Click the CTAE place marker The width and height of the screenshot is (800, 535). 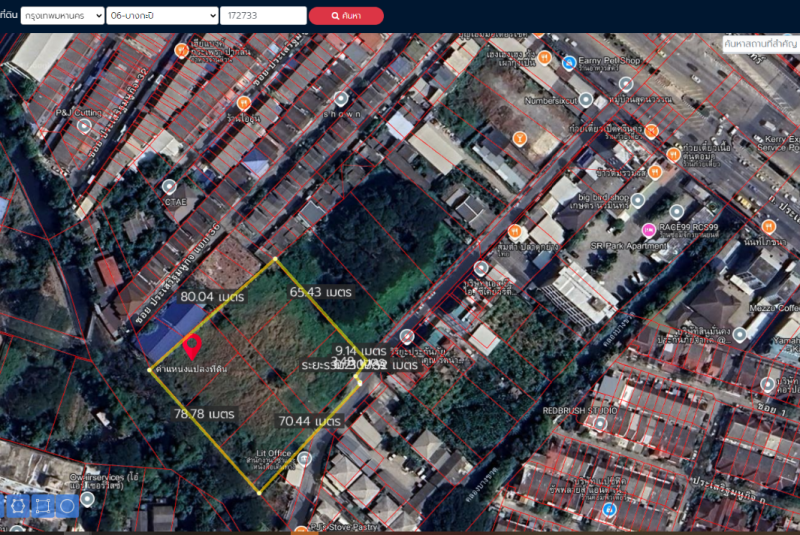(168, 186)
